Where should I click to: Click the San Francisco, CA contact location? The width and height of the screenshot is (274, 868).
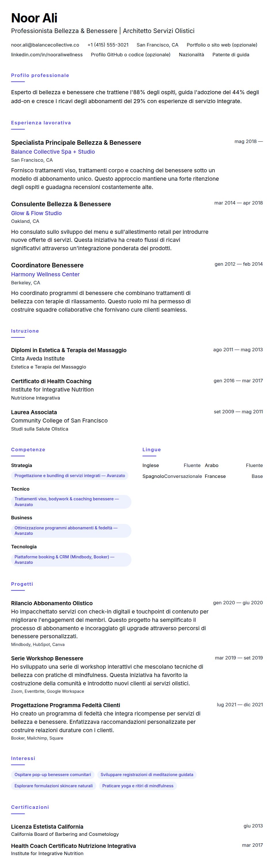coord(158,45)
